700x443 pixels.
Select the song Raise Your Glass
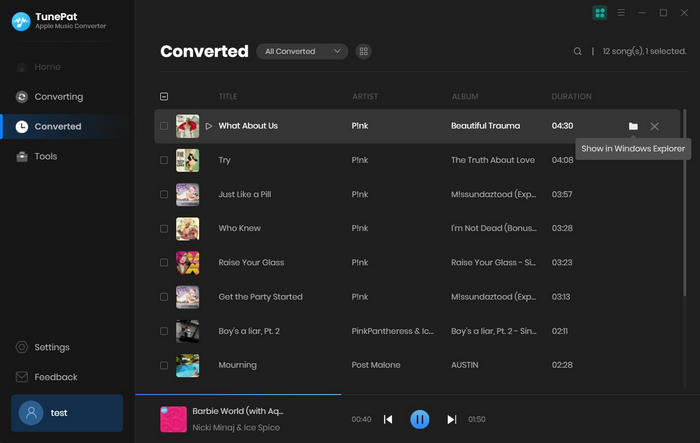[x=251, y=263]
